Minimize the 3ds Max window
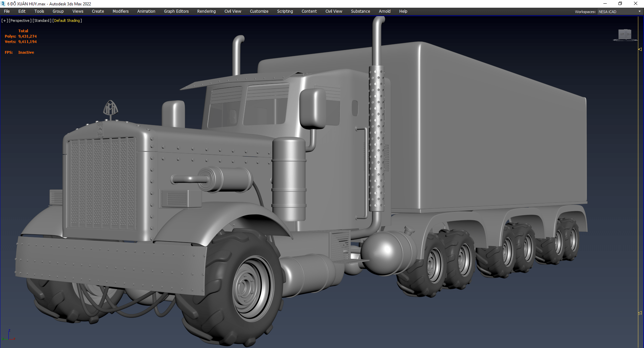 click(x=605, y=4)
